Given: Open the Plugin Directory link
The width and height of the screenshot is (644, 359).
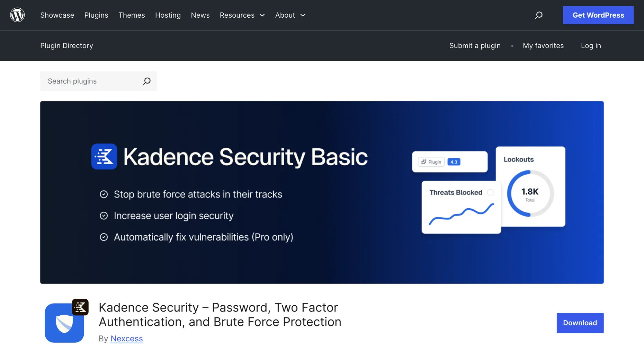Looking at the screenshot, I should click(x=66, y=46).
